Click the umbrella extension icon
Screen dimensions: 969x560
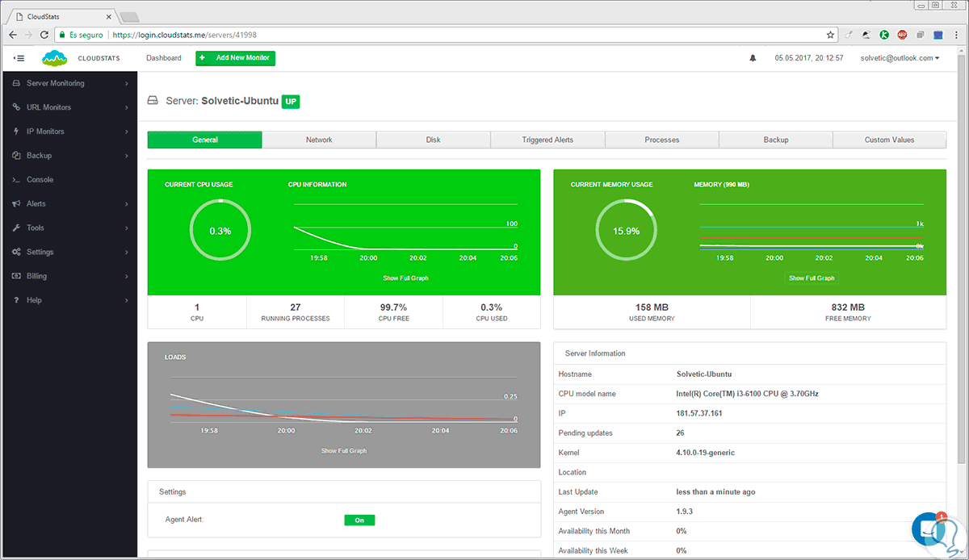866,35
